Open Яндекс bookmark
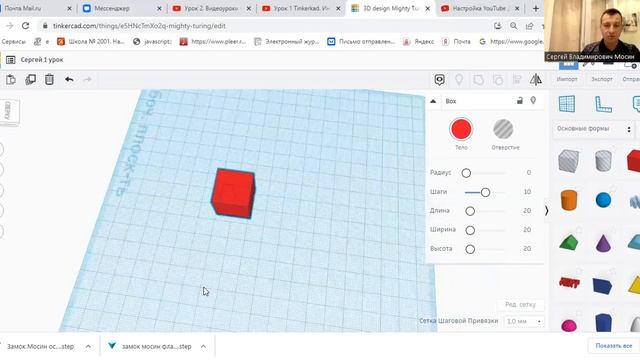640x360 pixels. coord(418,42)
